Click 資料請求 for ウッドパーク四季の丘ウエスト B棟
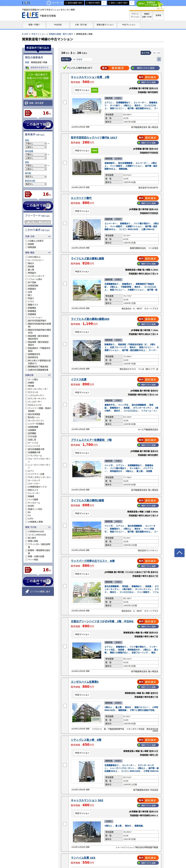 148,561
